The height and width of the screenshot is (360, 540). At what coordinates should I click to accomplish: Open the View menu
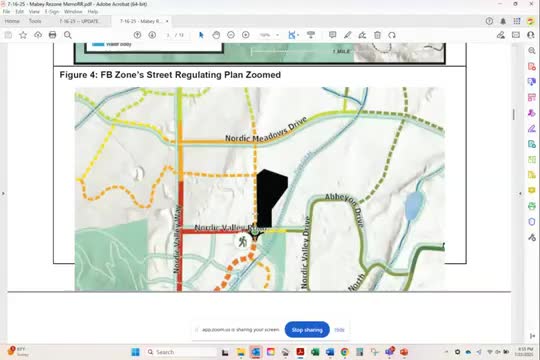click(x=34, y=12)
